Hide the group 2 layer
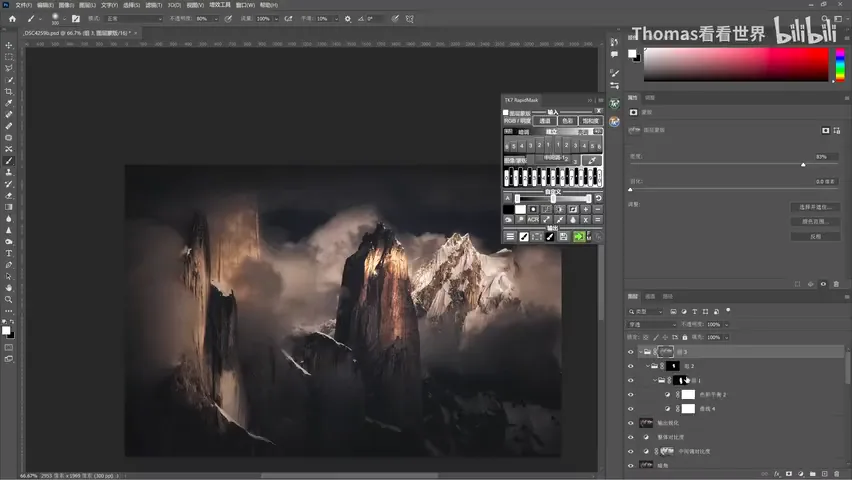852x480 pixels. tap(631, 366)
